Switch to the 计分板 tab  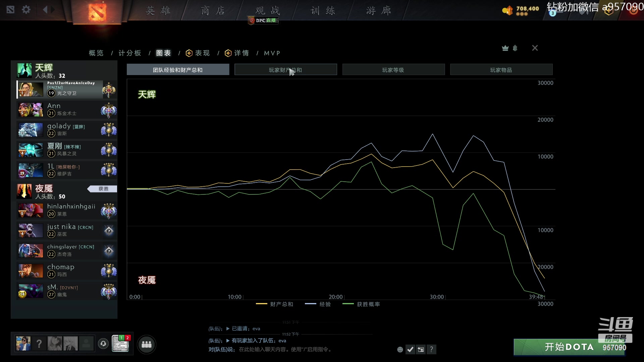[130, 53]
